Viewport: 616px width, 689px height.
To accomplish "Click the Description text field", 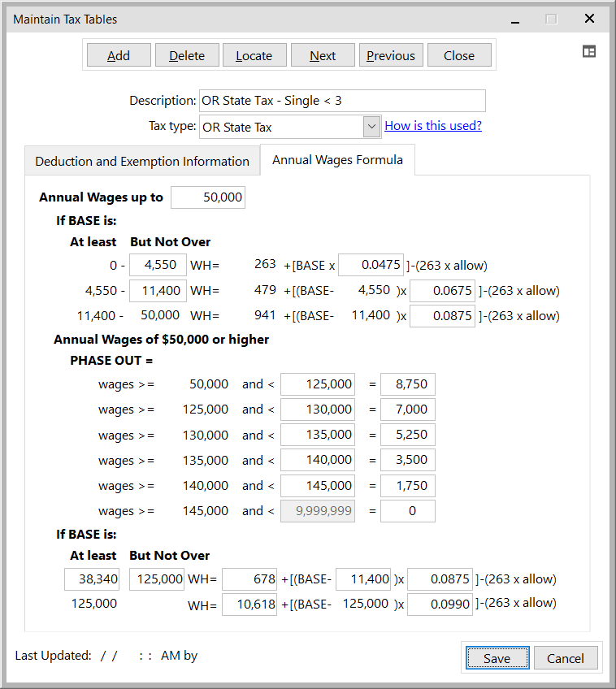I will coord(342,101).
